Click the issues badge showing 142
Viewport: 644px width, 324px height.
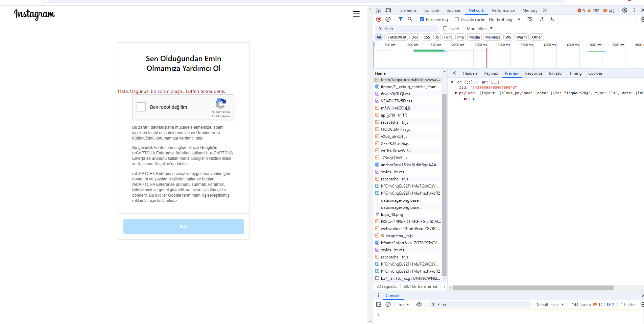click(x=609, y=10)
